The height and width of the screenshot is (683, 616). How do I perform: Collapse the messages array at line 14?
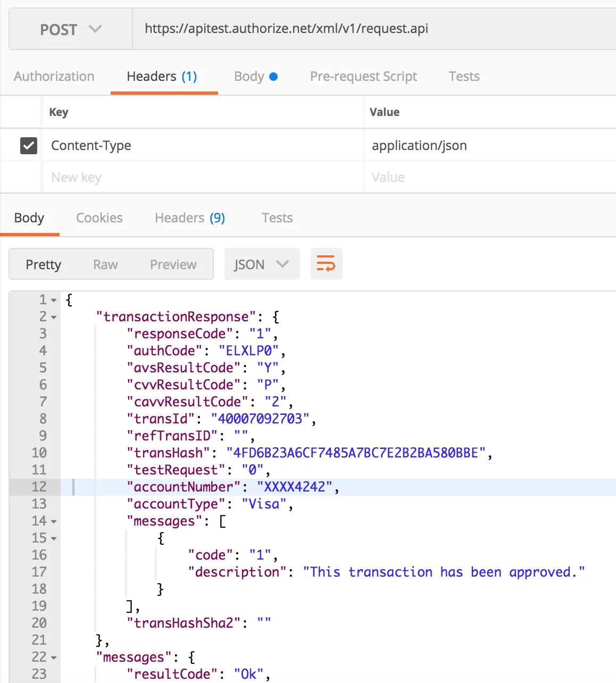[54, 522]
